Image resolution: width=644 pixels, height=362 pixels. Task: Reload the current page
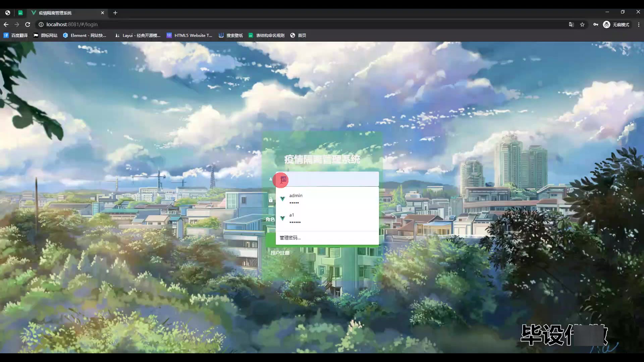(x=28, y=24)
